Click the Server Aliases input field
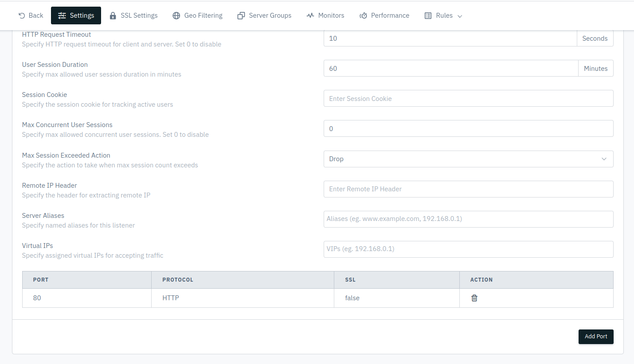Screen dimensions: 634x364 coord(469,219)
